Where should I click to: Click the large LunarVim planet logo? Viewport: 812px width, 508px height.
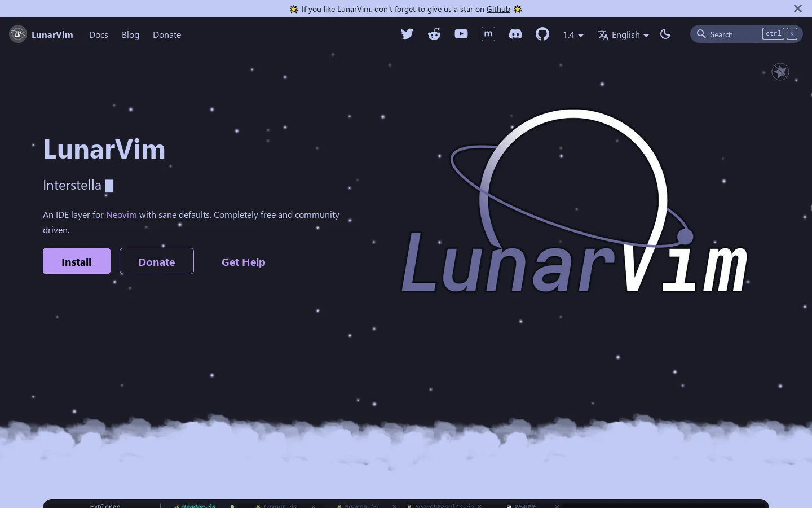coord(574,200)
